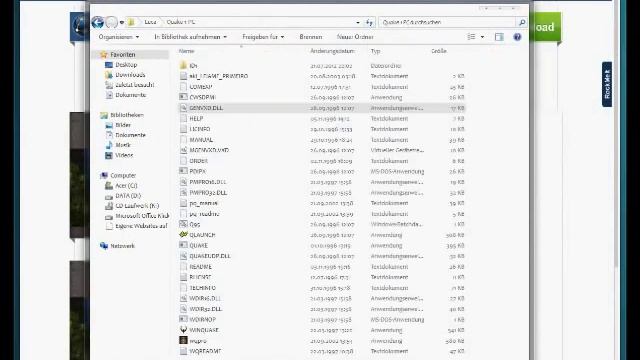
Task: Click the folder search input field
Action: 448,22
